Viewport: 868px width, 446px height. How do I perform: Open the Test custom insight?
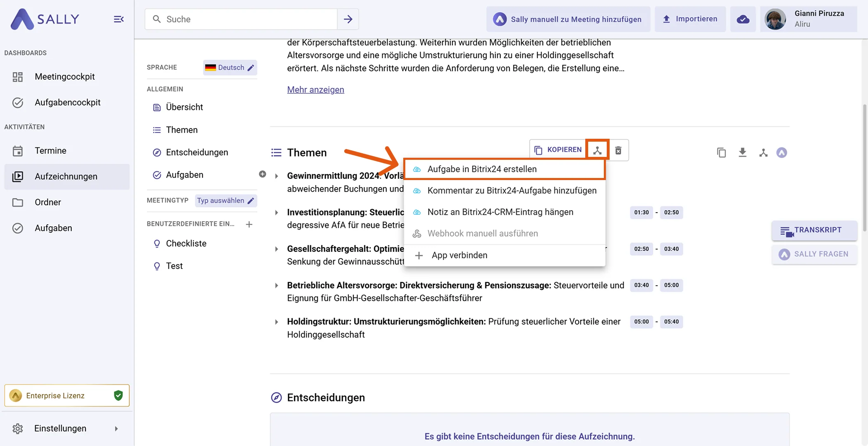pyautogui.click(x=174, y=266)
